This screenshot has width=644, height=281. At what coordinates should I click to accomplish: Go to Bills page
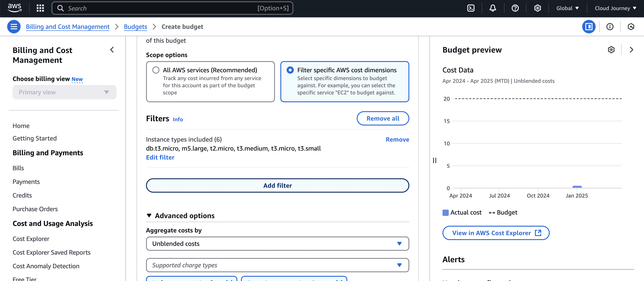click(x=18, y=168)
